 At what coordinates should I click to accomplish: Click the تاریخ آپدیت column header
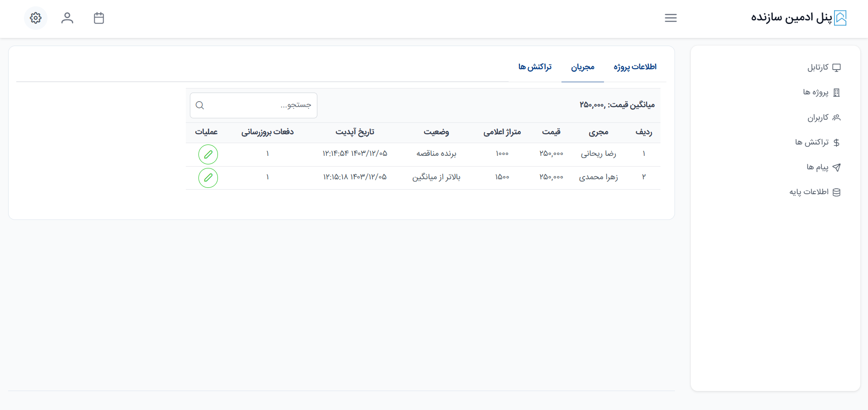(355, 132)
